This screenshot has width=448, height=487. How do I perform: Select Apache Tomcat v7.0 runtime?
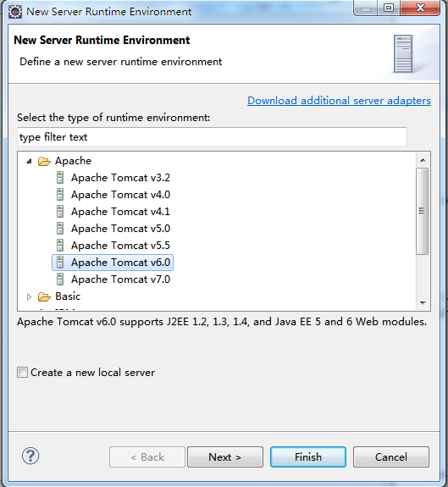120,279
